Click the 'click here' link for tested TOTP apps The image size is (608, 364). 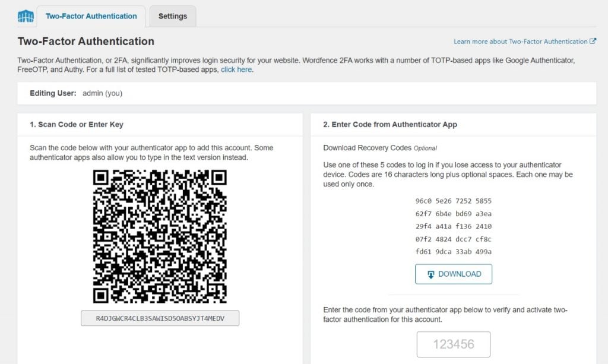(236, 69)
